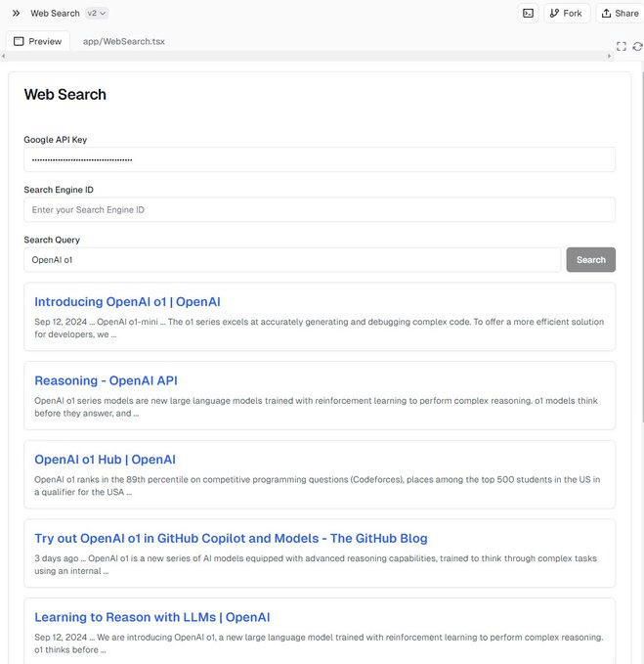Open the terminal console icon
This screenshot has height=664, width=644.
pos(528,13)
